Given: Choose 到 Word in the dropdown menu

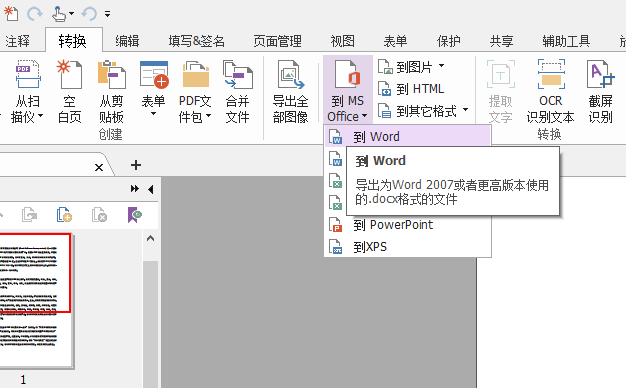Looking at the screenshot, I should click(407, 137).
